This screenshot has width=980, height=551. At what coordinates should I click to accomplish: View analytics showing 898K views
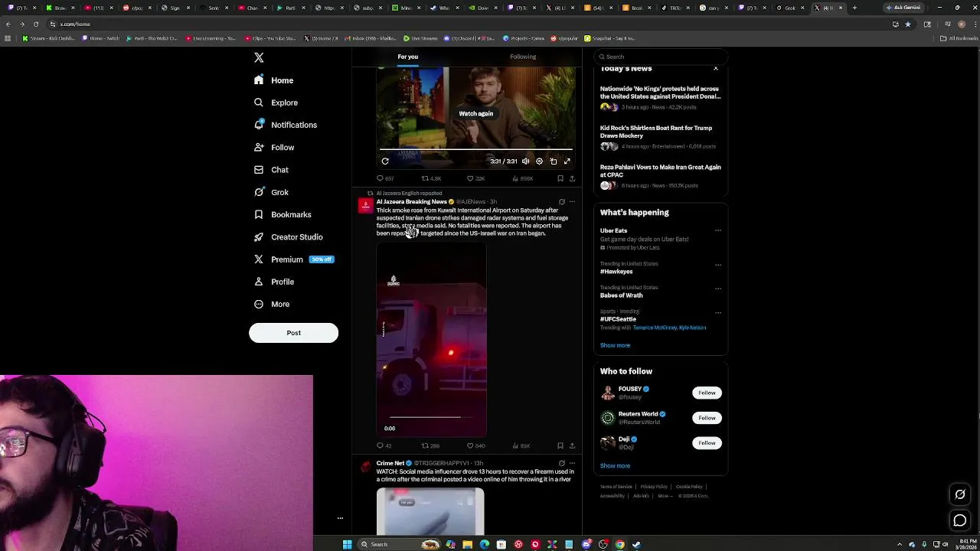pos(521,178)
